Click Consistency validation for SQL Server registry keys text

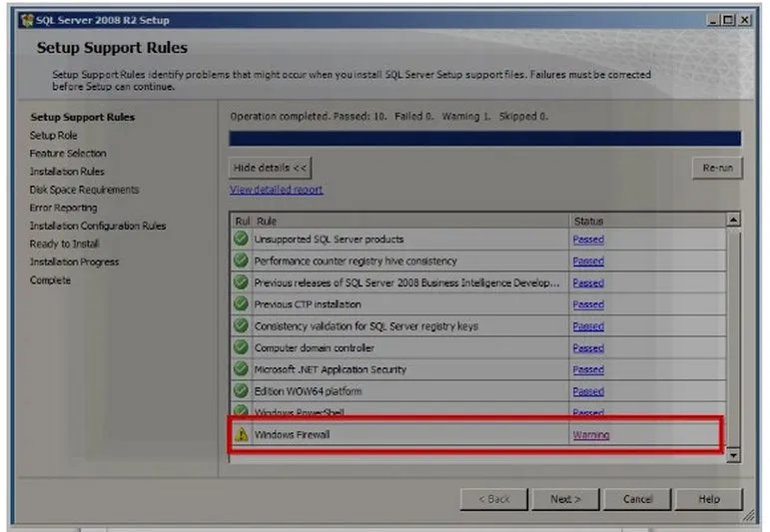coord(367,326)
